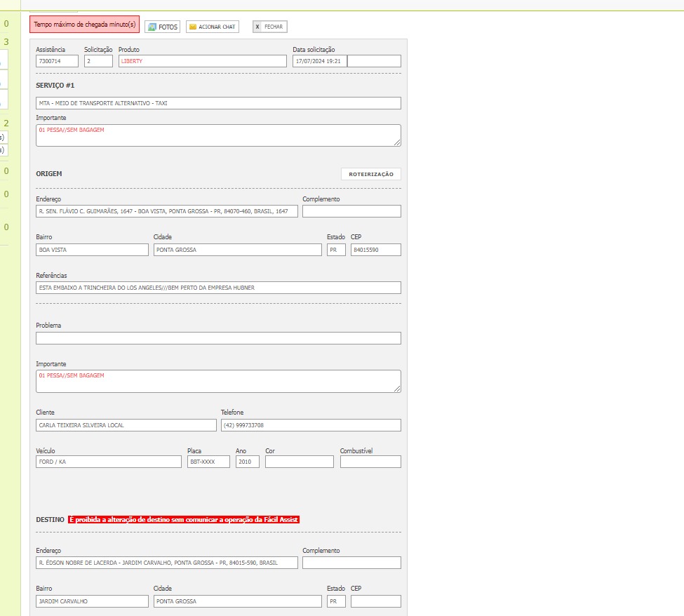Click the Produto field showing LIBERTY
Viewport: 684px width, 616px height.
tap(202, 61)
